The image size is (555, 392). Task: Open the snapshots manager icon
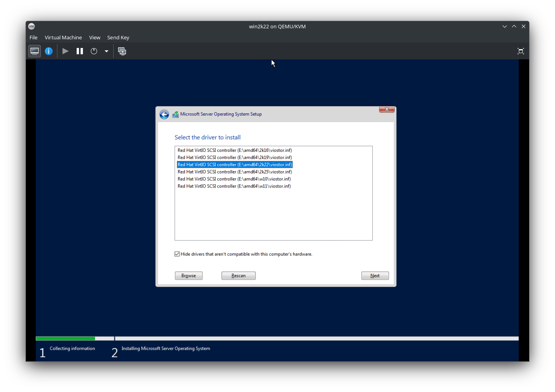pos(122,51)
